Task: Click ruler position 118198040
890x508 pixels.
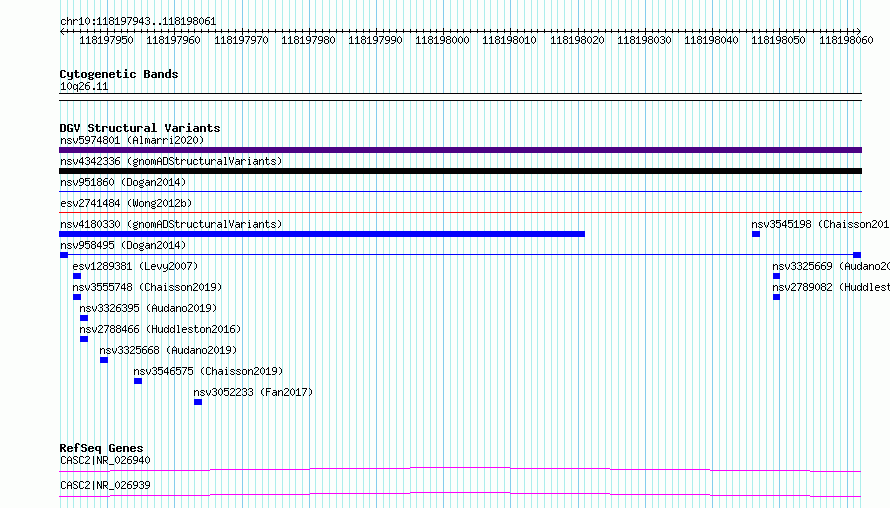Action: [711, 40]
